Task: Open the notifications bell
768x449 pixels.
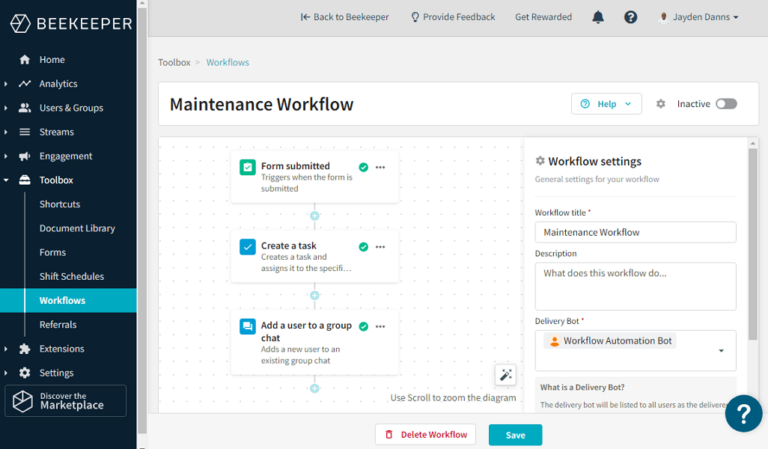Action: [598, 17]
